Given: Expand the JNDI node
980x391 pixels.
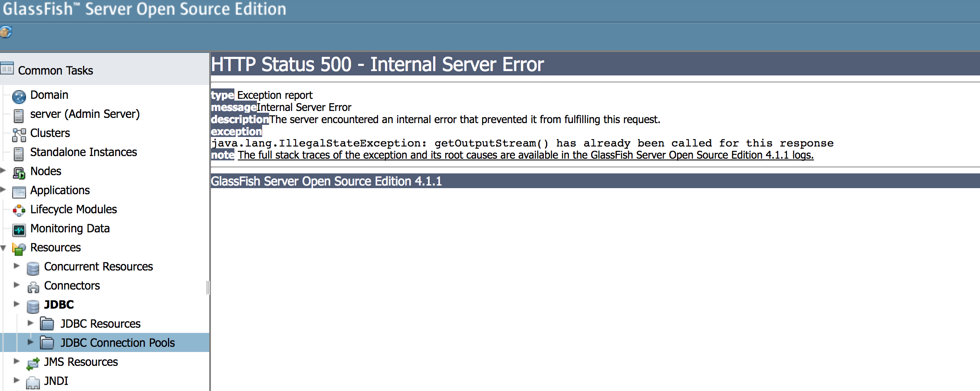Looking at the screenshot, I should click(x=17, y=380).
